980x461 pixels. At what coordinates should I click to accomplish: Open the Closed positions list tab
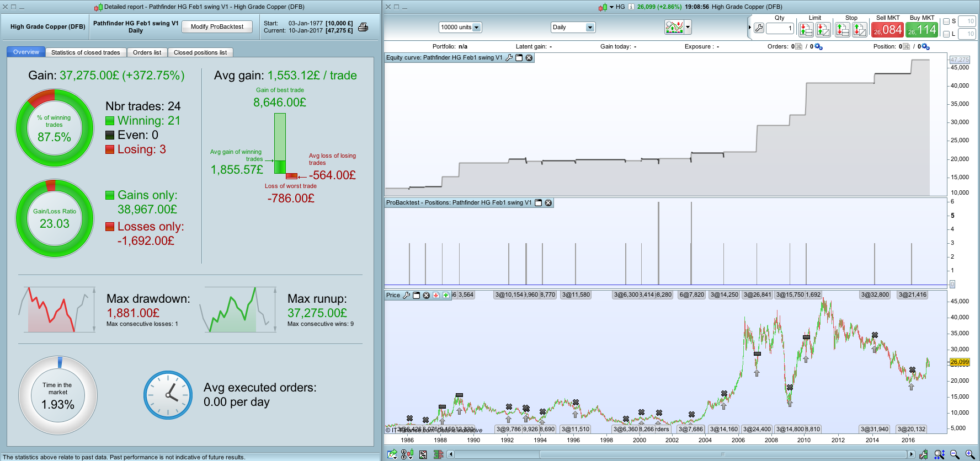(x=200, y=53)
